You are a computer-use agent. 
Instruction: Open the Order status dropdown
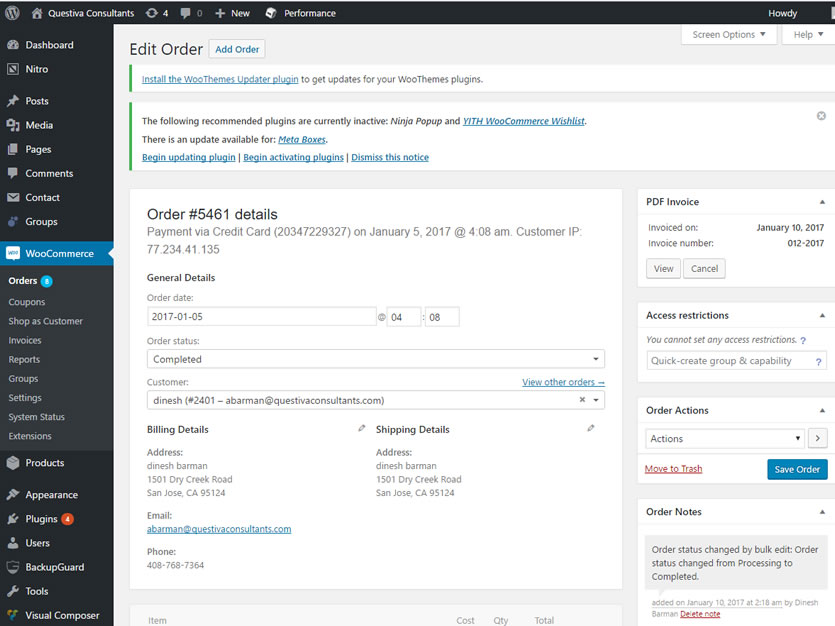pyautogui.click(x=375, y=359)
